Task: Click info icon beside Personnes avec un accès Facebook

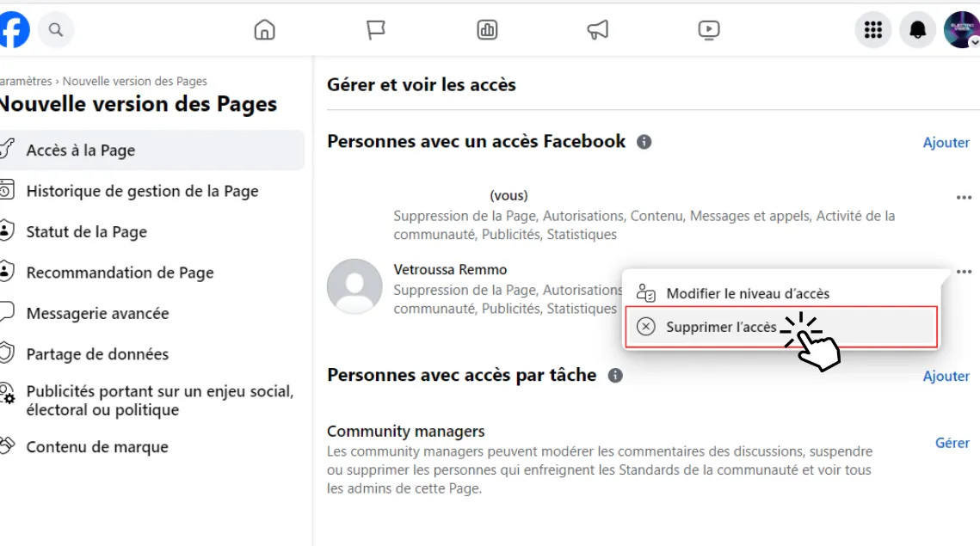Action: [x=644, y=142]
